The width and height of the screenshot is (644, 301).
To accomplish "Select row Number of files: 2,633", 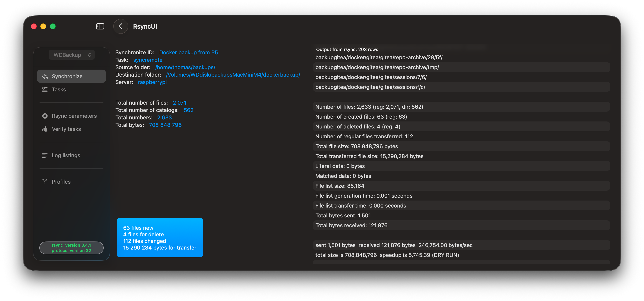I will pyautogui.click(x=461, y=107).
